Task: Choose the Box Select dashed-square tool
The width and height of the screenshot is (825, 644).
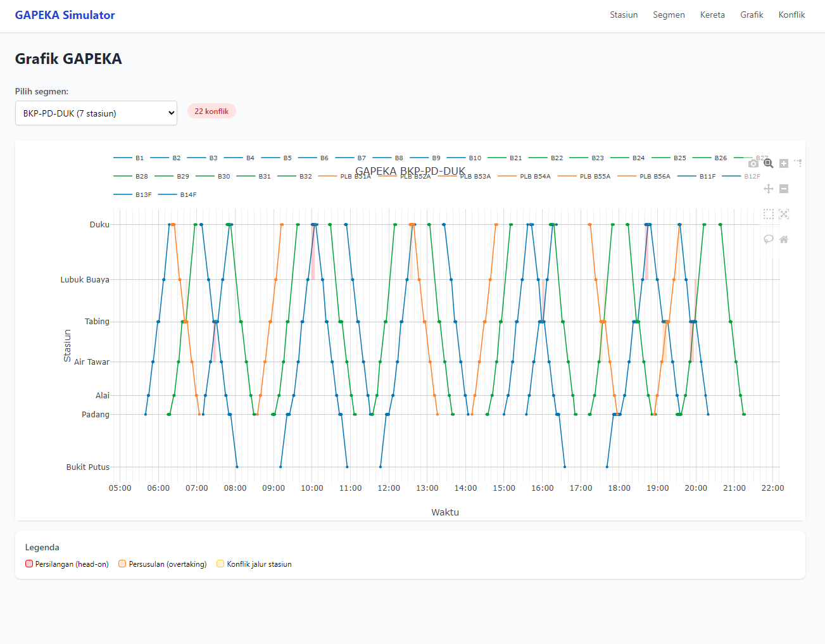Action: click(769, 214)
